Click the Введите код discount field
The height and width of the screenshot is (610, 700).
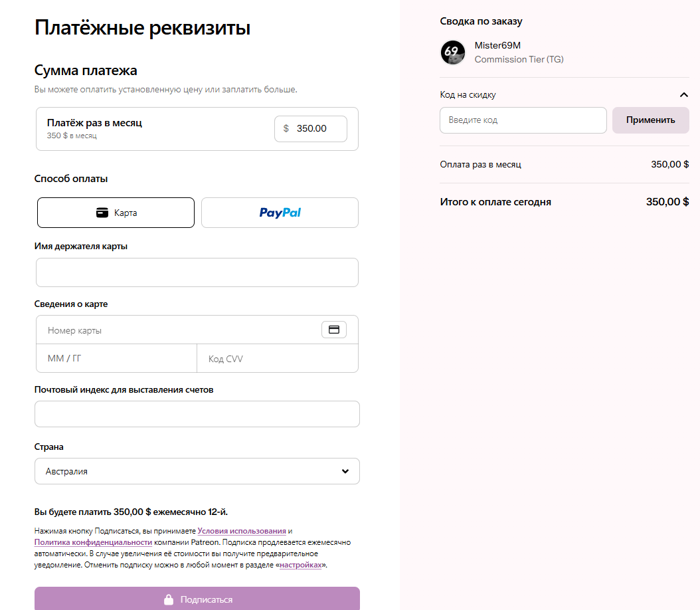(523, 120)
